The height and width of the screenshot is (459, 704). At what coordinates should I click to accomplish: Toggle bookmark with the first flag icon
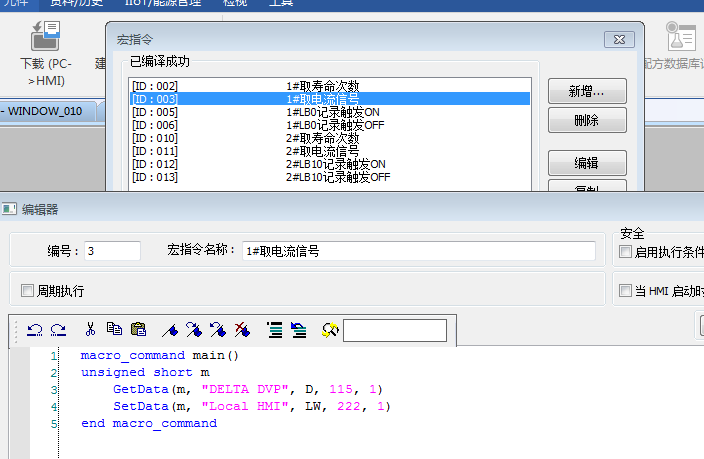click(170, 328)
